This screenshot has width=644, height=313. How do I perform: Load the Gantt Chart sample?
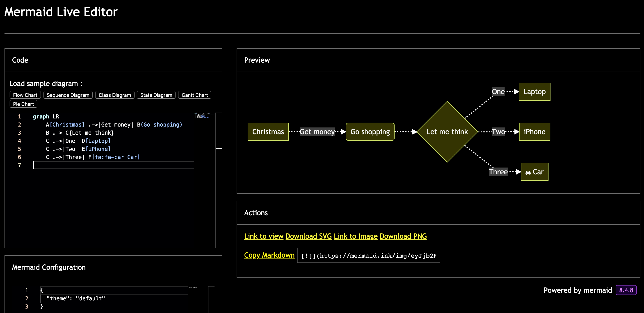[x=194, y=95]
